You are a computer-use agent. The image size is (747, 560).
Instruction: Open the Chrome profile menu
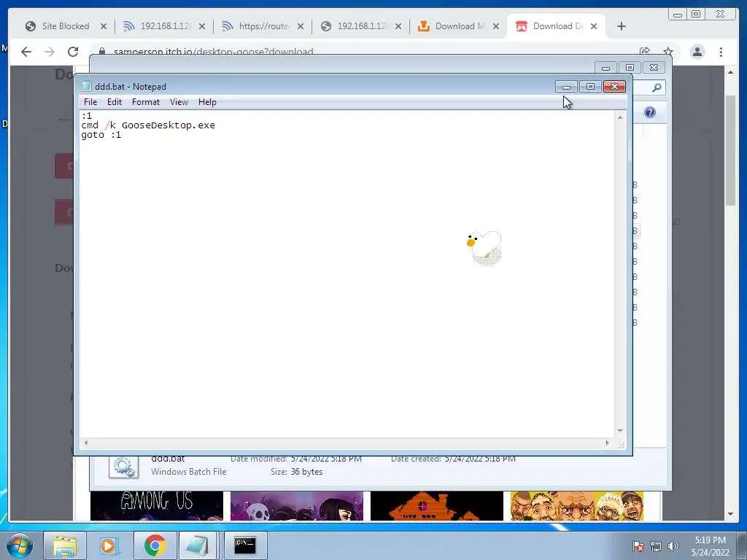pos(697,52)
